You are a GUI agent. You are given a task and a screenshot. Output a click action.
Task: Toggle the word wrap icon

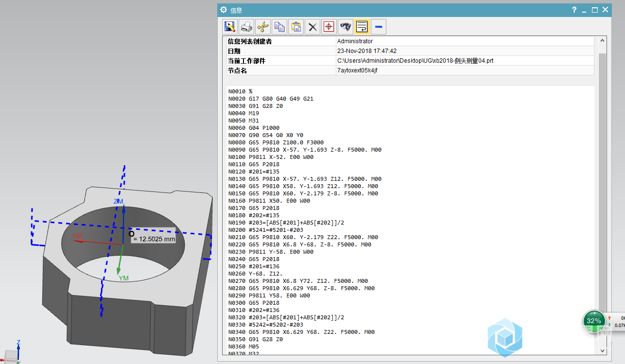point(362,27)
